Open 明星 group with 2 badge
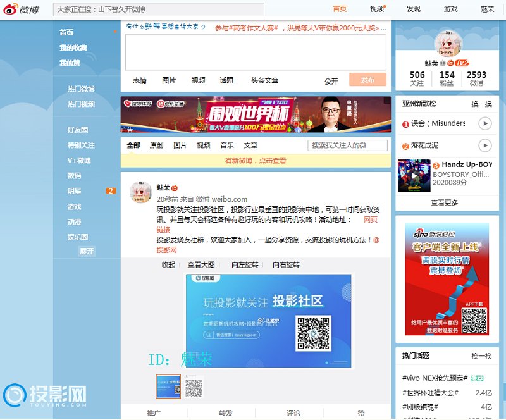The height and width of the screenshot is (420, 506). coord(74,191)
